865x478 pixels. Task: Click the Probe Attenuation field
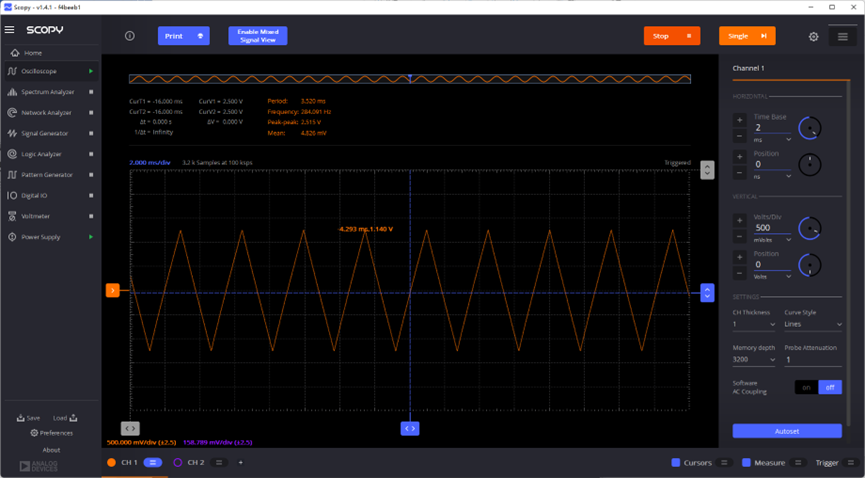813,360
